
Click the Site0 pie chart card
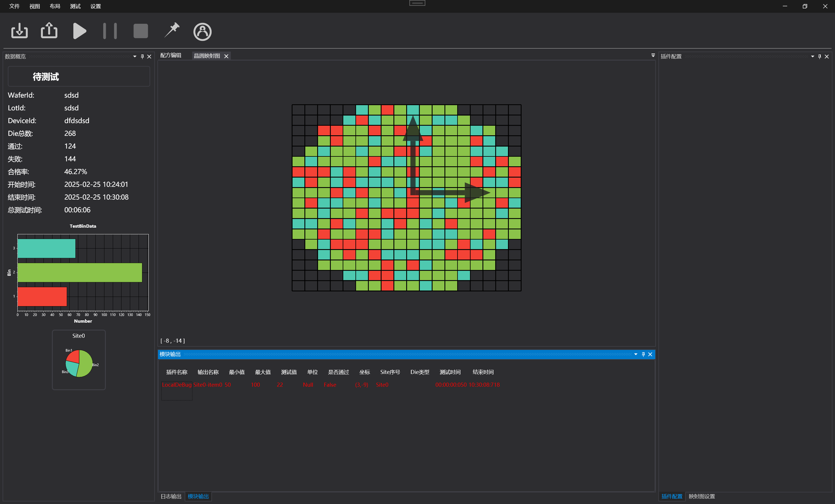79,360
